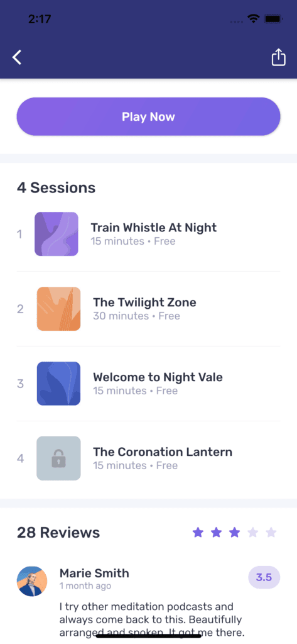Check the Wi-Fi status icon
297x644 pixels.
pos(254,18)
